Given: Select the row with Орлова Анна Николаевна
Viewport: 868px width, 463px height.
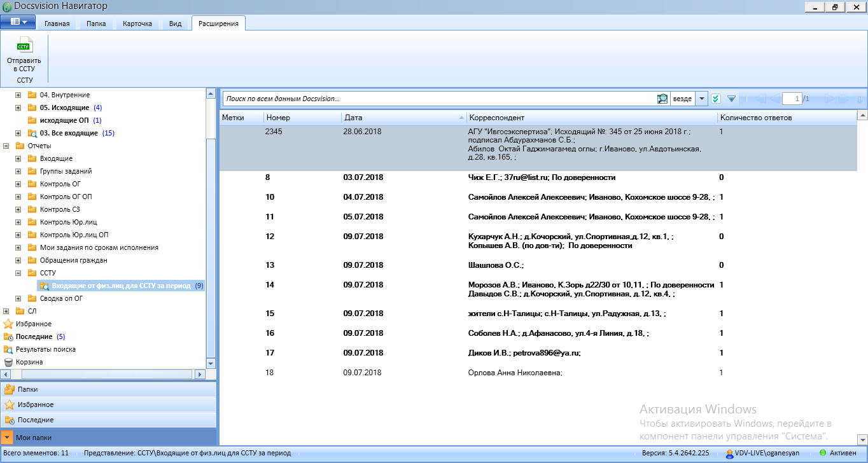Looking at the screenshot, I should (538, 373).
